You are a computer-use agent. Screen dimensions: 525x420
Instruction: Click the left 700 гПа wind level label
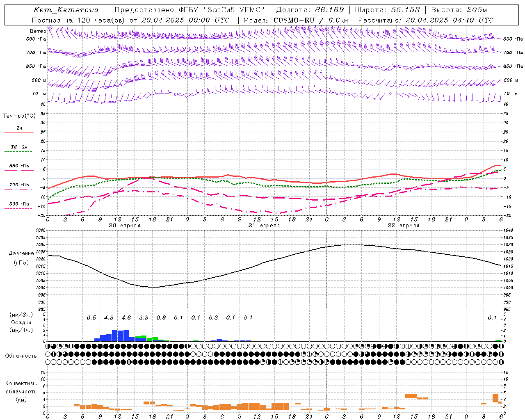[36, 52]
